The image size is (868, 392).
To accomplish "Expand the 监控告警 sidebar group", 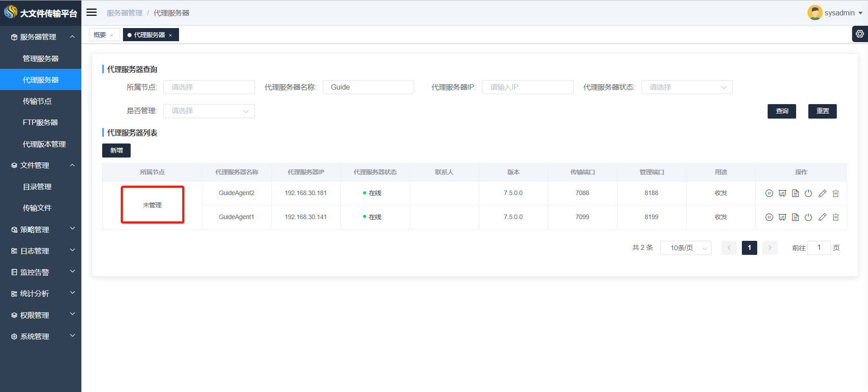I will click(x=41, y=272).
